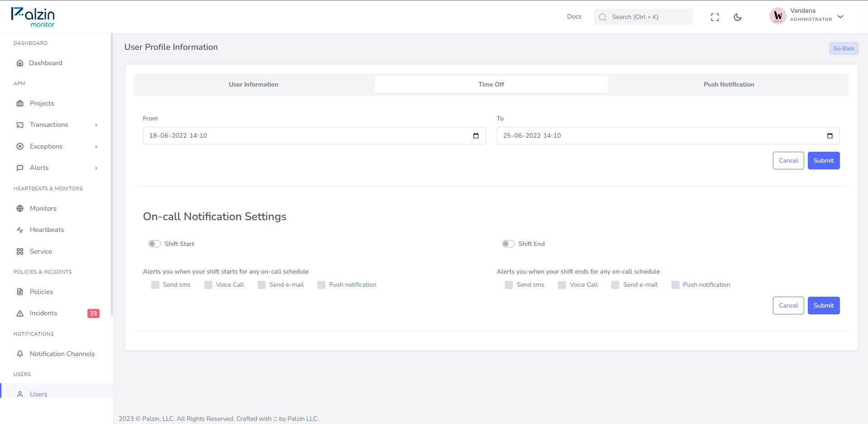868x424 pixels.
Task: Click the Monitors globe icon
Action: [x=20, y=208]
